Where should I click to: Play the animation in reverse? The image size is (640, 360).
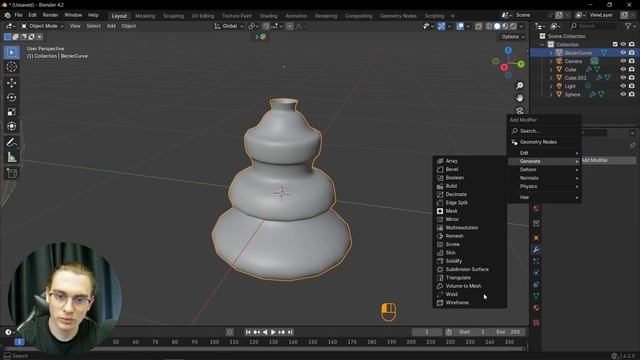point(265,332)
